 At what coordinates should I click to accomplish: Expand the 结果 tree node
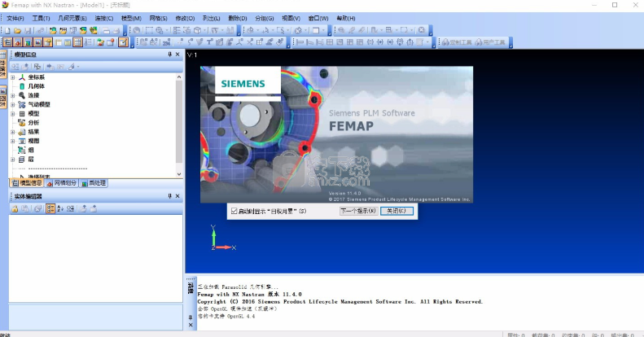tap(13, 132)
